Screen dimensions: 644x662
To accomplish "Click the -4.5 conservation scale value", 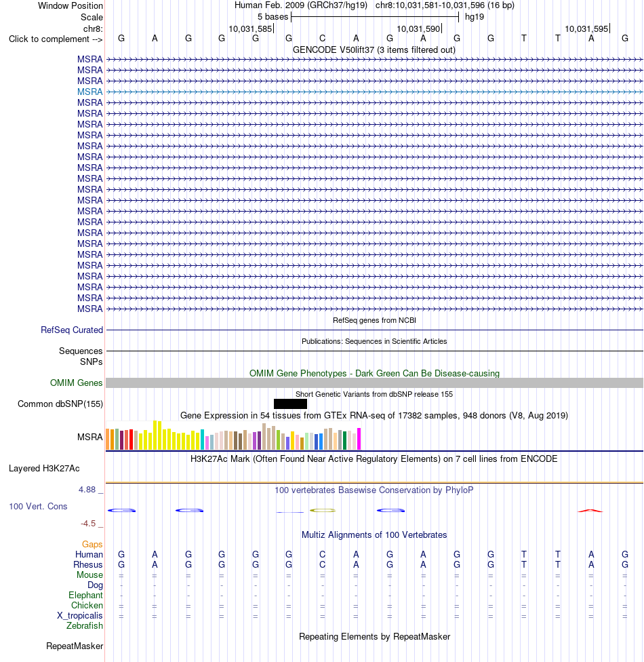I will coord(88,524).
